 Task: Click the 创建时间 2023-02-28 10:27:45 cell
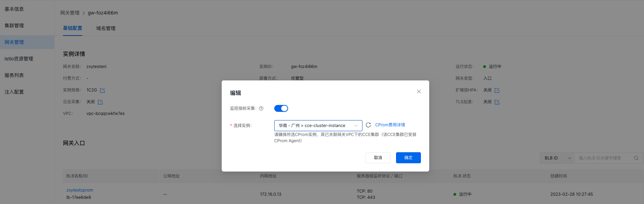click(571, 194)
